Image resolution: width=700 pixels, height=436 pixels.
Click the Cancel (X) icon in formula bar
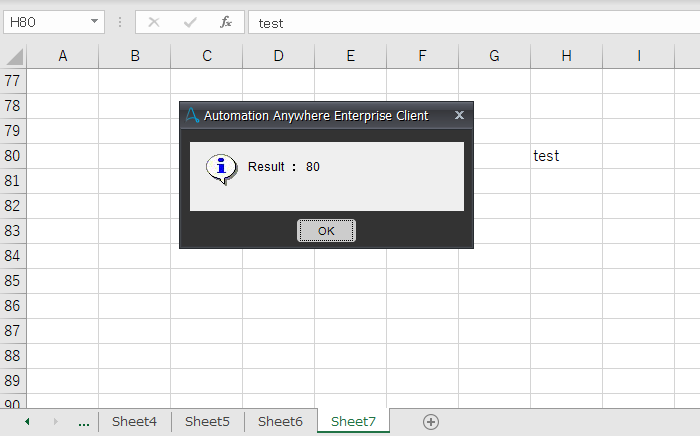154,22
